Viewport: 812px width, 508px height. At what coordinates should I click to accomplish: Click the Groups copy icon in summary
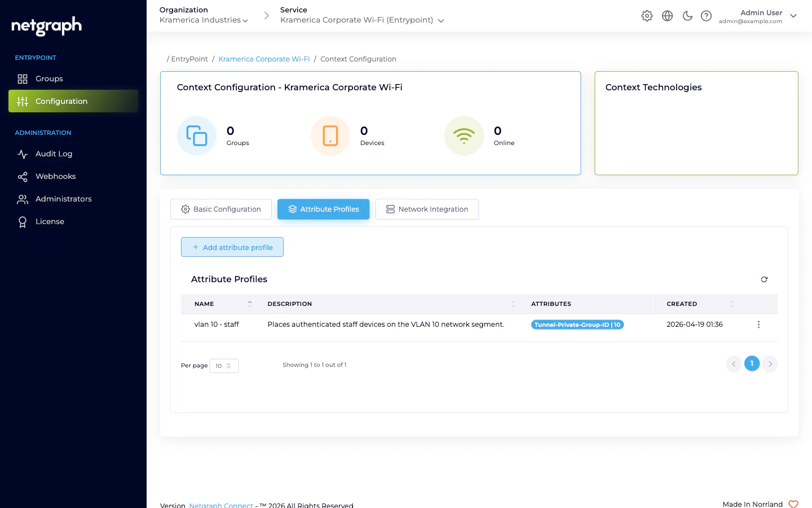[x=197, y=135]
